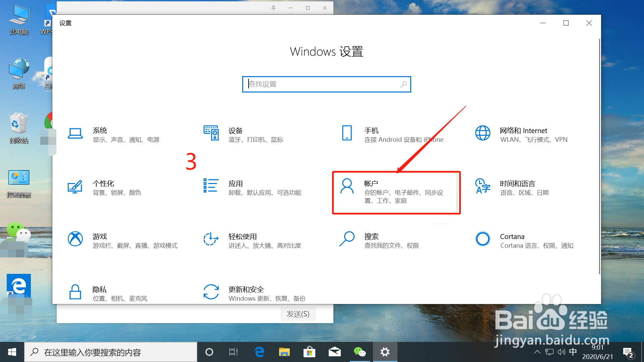
Task: Select the 应用 category title
Action: [235, 184]
